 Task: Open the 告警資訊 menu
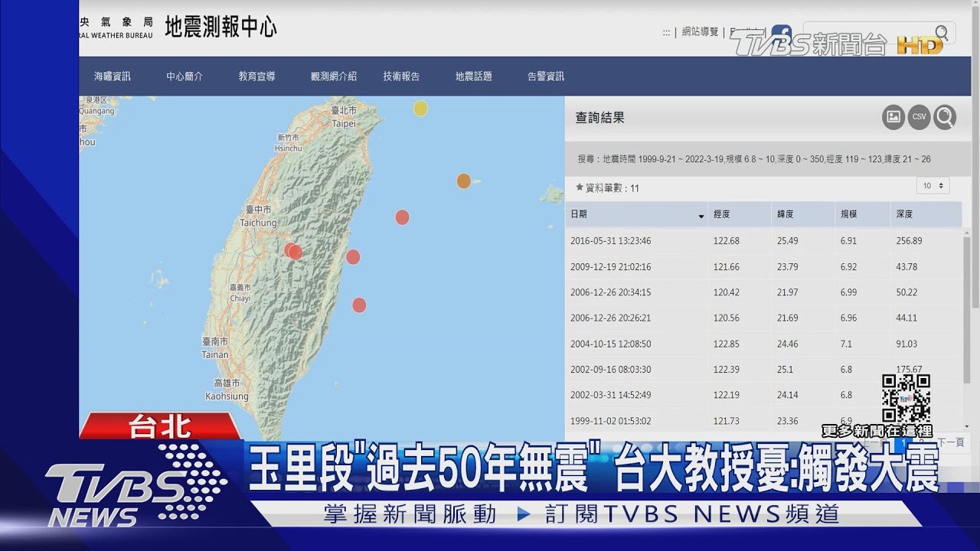point(546,77)
